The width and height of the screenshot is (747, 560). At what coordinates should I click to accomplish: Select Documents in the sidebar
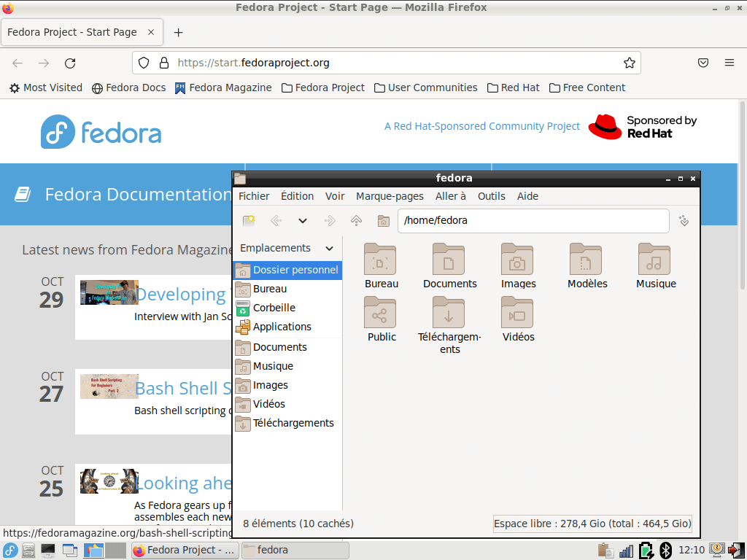pyautogui.click(x=287, y=347)
